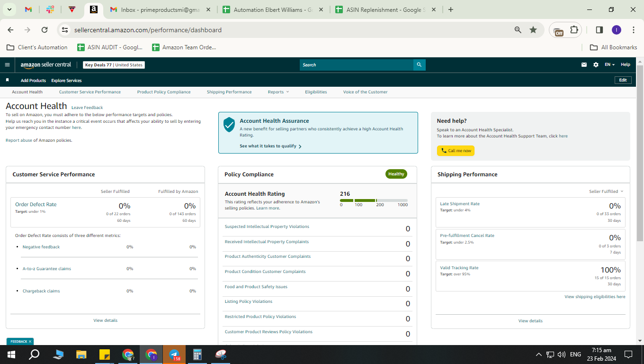Open a new browser tab
Viewport: 644px width, 364px height.
pos(450,9)
